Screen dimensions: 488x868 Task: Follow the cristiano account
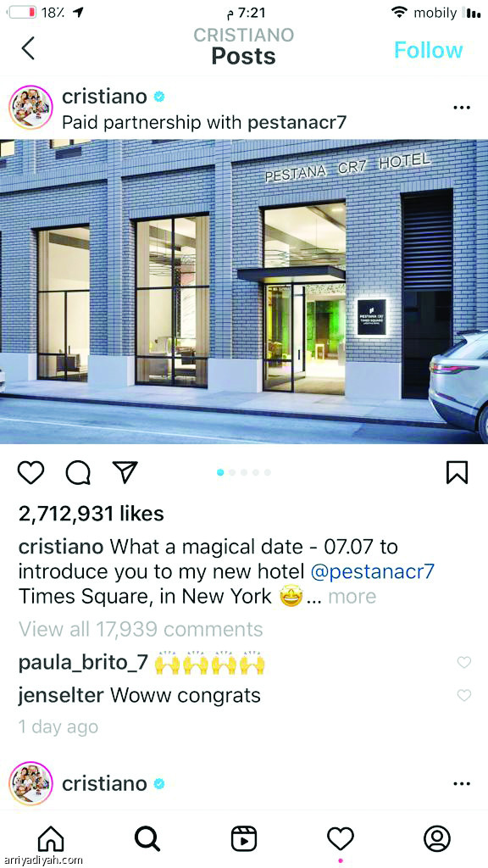428,50
